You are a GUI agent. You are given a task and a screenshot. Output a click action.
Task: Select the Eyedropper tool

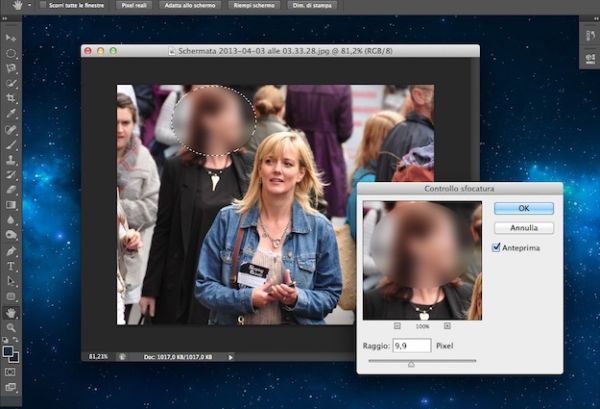click(x=11, y=114)
